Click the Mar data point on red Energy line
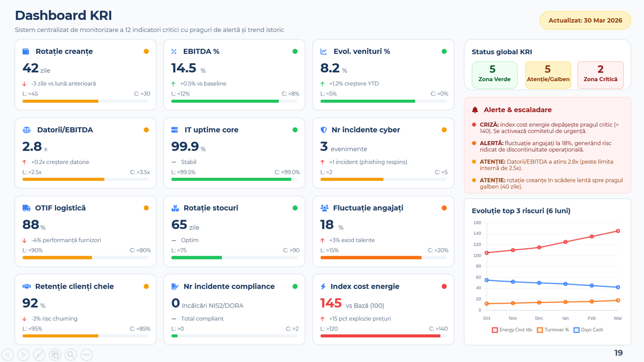Viewport: 644px width, 362px height. coord(618,231)
